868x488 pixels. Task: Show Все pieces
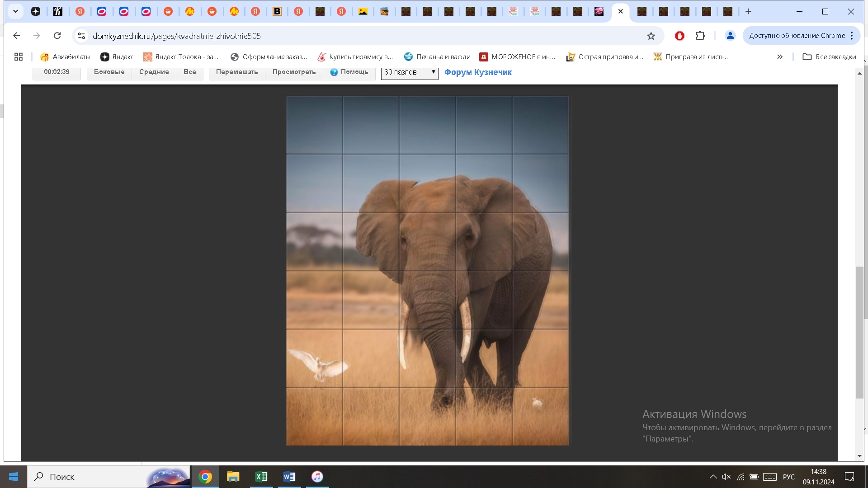pyautogui.click(x=189, y=72)
